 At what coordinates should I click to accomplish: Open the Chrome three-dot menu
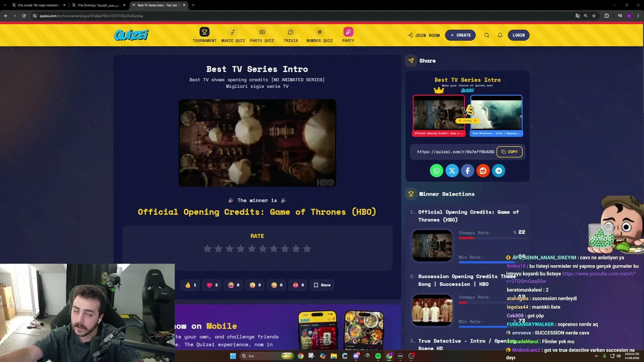[x=638, y=16]
